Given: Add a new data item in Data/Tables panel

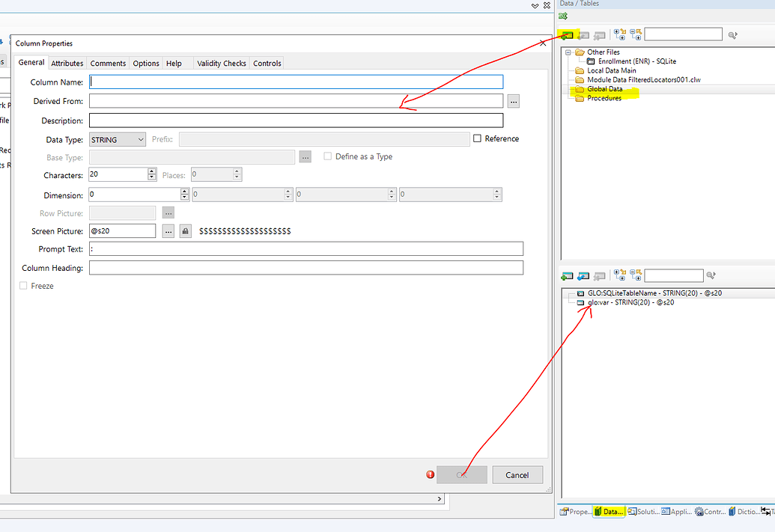Looking at the screenshot, I should click(x=568, y=34).
